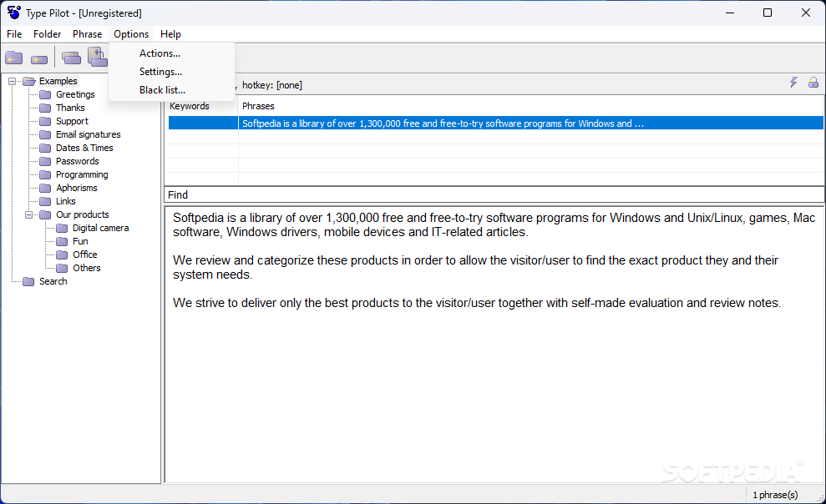Click the Type Pilot app icon in title bar

14,13
